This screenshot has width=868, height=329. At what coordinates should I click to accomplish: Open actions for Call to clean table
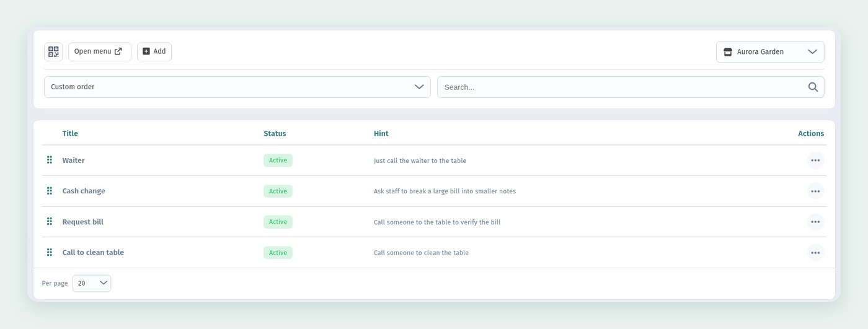pyautogui.click(x=815, y=252)
